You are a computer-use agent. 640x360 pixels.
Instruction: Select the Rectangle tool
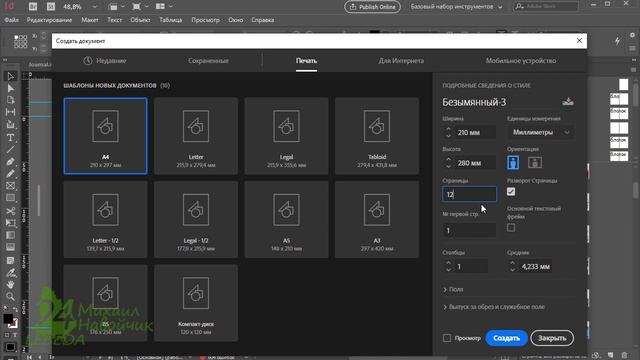click(x=11, y=198)
